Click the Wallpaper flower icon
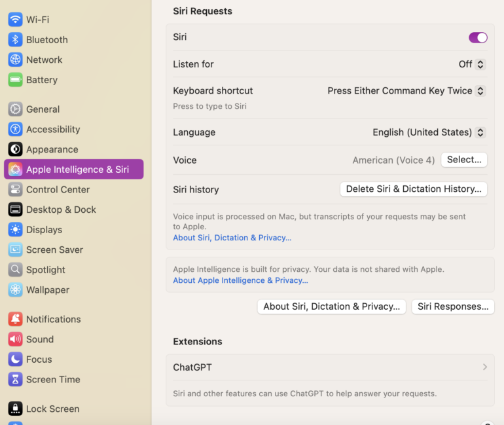 (x=15, y=289)
